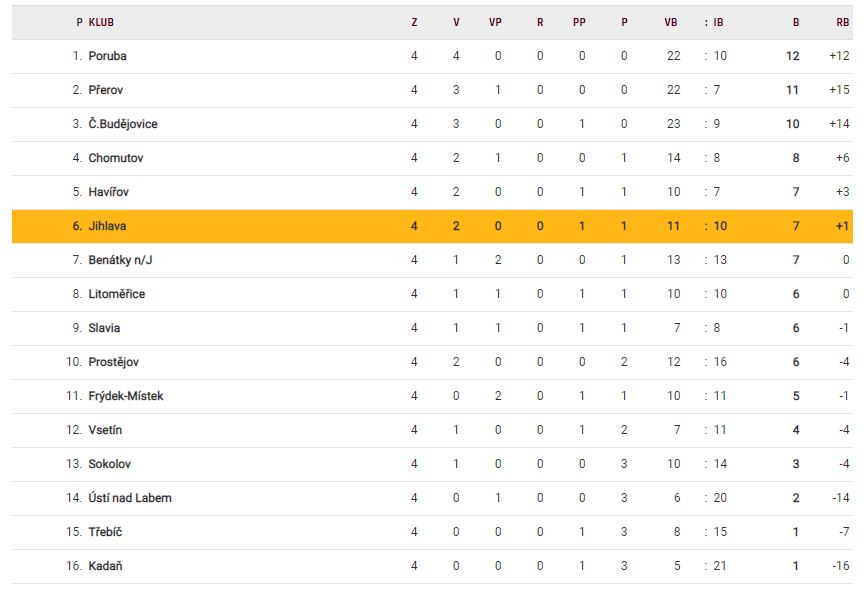Click the Slavia team name
Image resolution: width=864 pixels, height=593 pixels.
tap(104, 328)
